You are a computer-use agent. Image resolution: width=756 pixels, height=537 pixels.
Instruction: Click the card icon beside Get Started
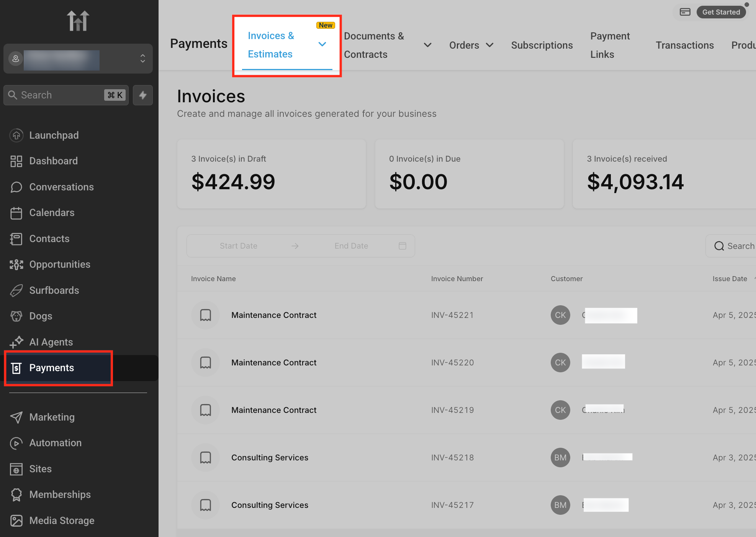click(x=685, y=12)
